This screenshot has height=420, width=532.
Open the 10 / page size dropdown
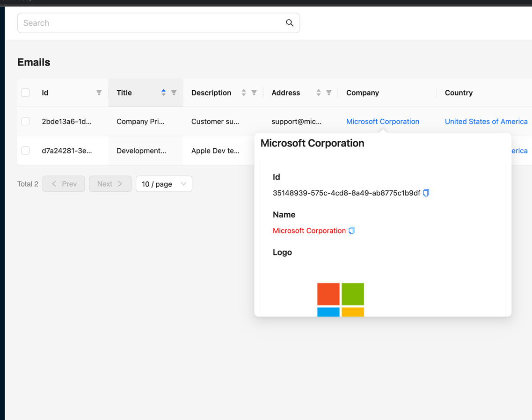[164, 184]
